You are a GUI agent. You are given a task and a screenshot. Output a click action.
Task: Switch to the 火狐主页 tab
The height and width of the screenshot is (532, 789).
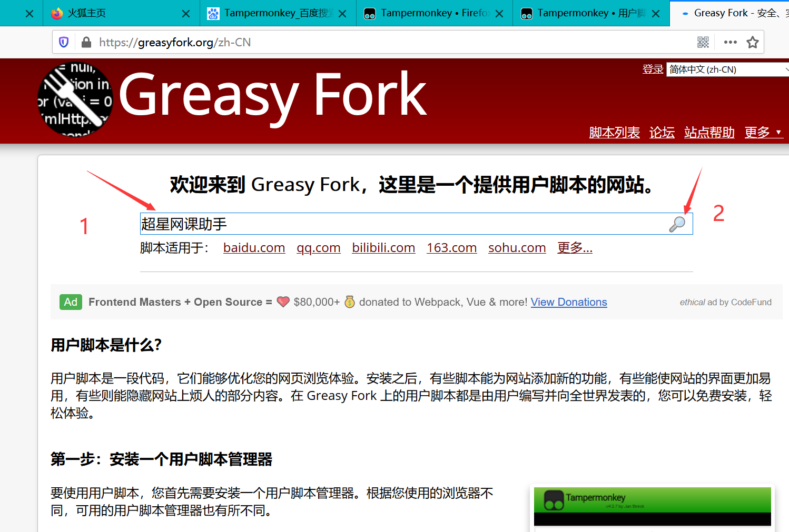[x=122, y=13]
